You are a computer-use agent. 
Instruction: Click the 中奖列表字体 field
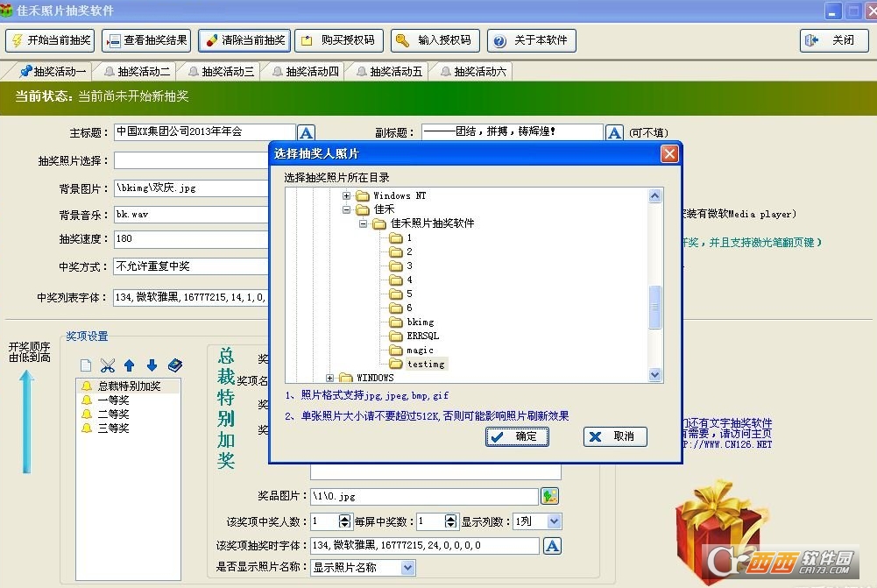(x=191, y=297)
